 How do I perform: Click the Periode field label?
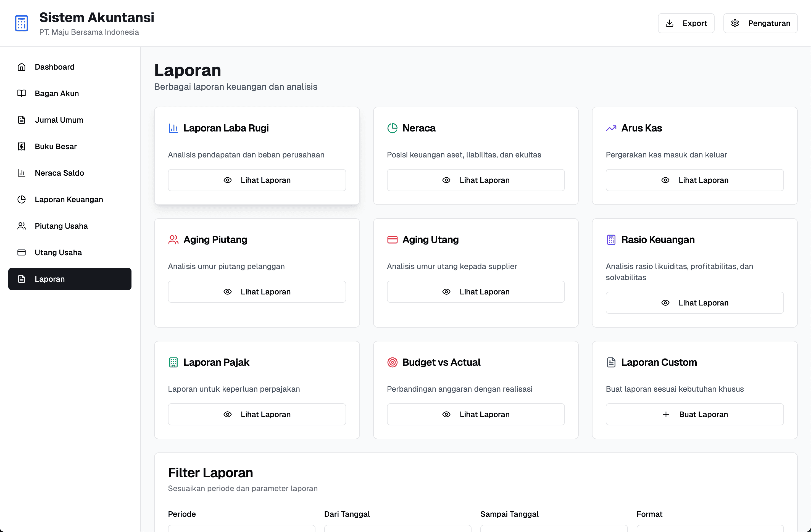click(182, 514)
